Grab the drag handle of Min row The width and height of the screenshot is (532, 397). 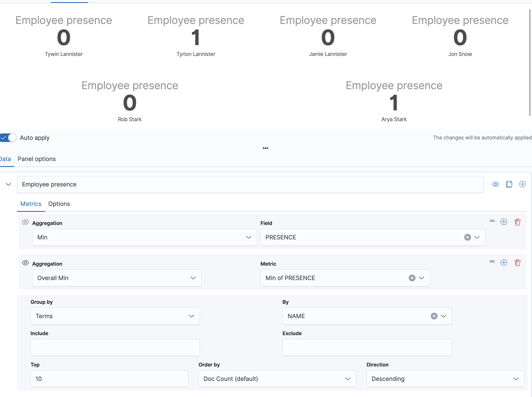tap(492, 221)
